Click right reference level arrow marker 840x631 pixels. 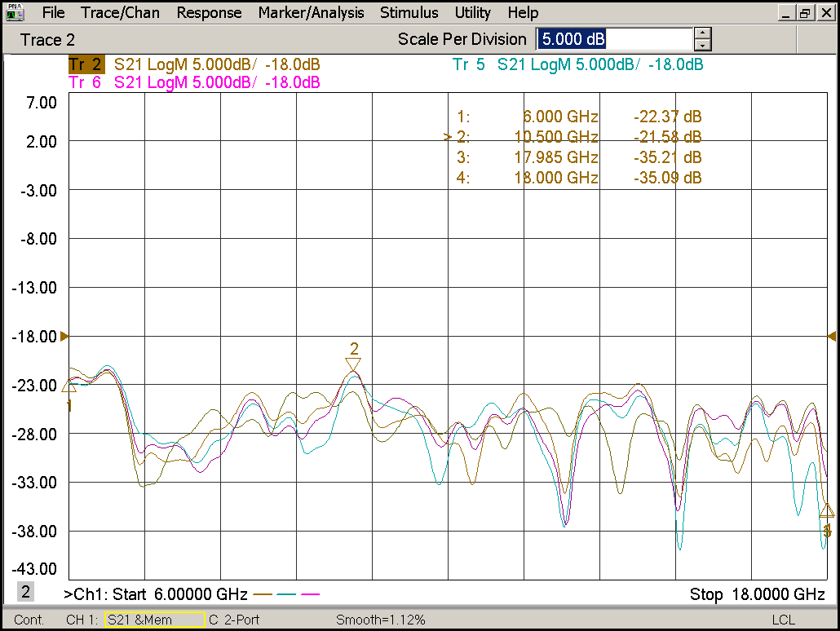click(832, 337)
